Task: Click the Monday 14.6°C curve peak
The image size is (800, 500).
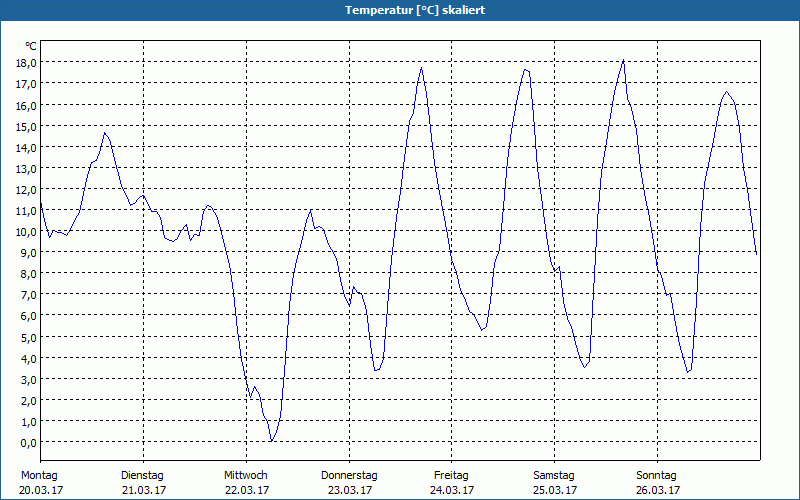Action: point(105,133)
